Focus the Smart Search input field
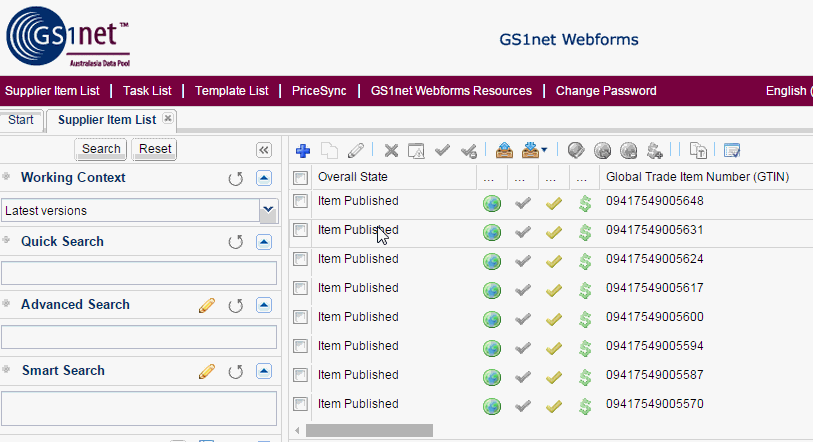This screenshot has width=813, height=442. click(139, 409)
